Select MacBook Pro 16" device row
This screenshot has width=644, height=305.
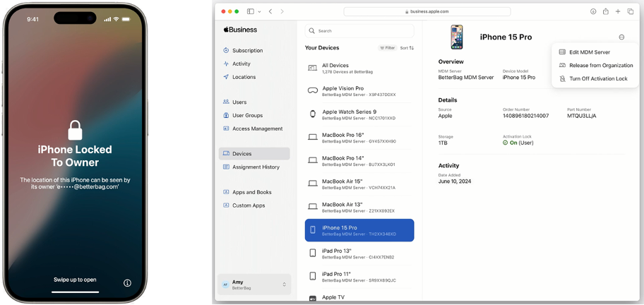coord(359,138)
